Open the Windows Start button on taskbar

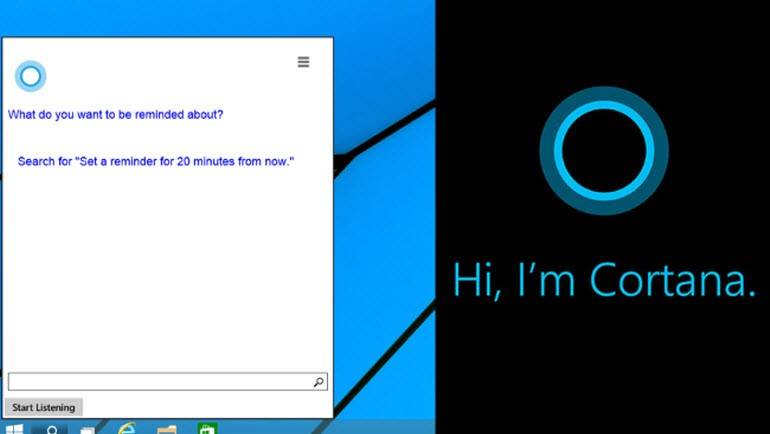pos(14,429)
